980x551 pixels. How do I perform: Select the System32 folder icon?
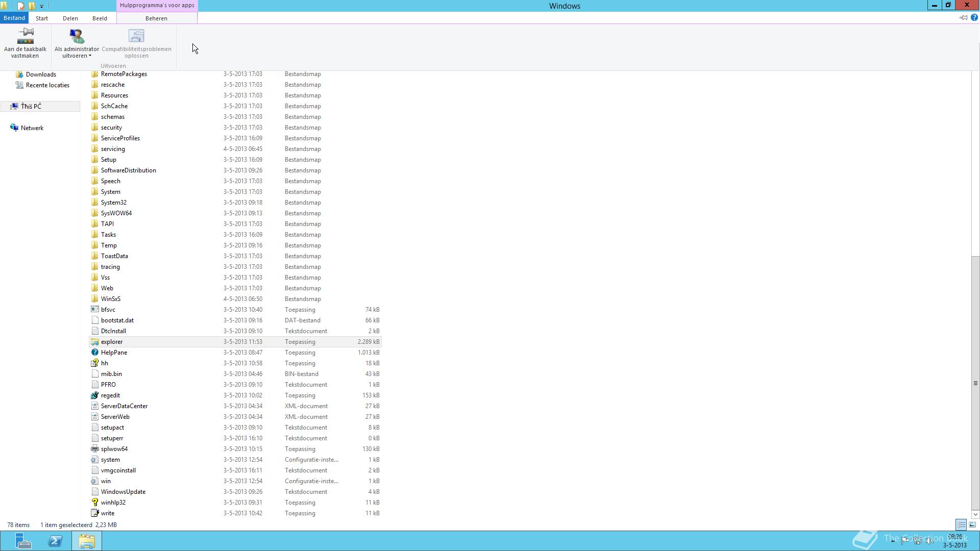pyautogui.click(x=94, y=203)
